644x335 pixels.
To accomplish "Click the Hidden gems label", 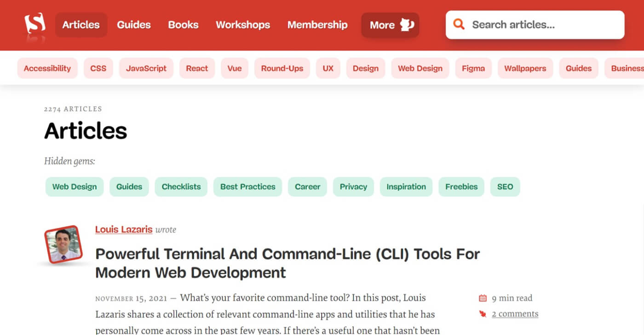I will [69, 161].
